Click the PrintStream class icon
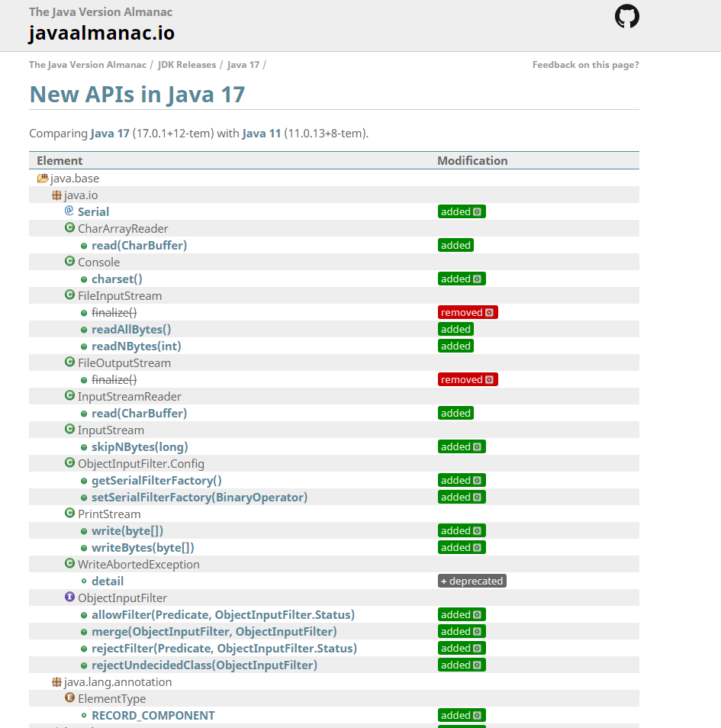The width and height of the screenshot is (721, 728). [x=69, y=513]
